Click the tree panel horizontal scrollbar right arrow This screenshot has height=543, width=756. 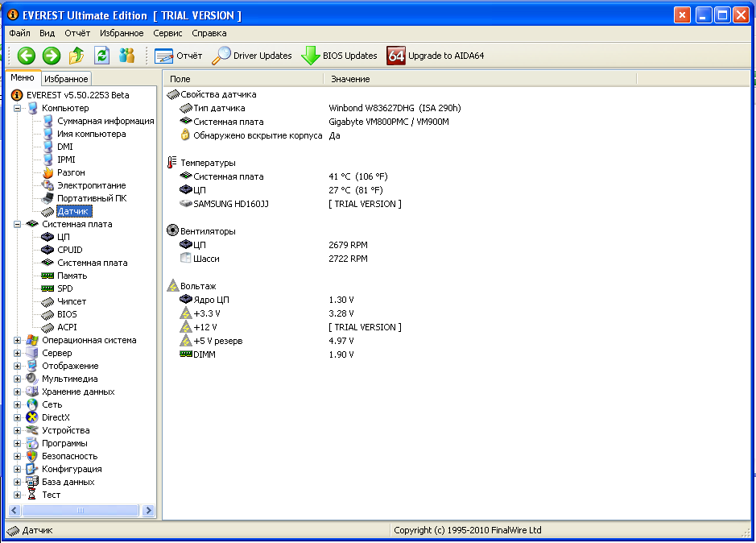[x=148, y=510]
